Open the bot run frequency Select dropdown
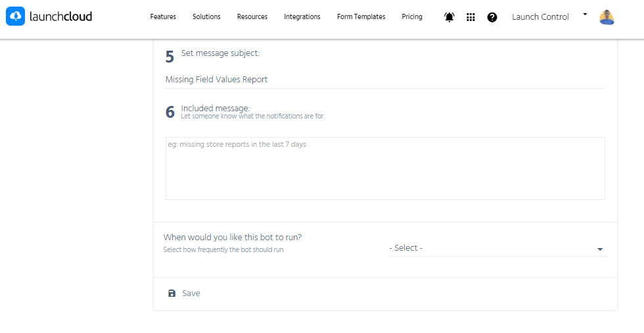644x333 pixels. point(493,248)
